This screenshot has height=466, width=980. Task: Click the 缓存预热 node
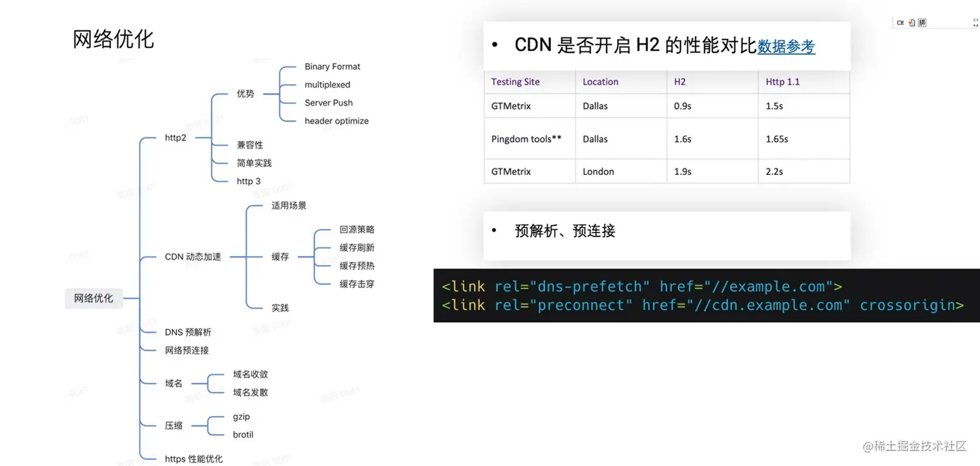pos(357,266)
